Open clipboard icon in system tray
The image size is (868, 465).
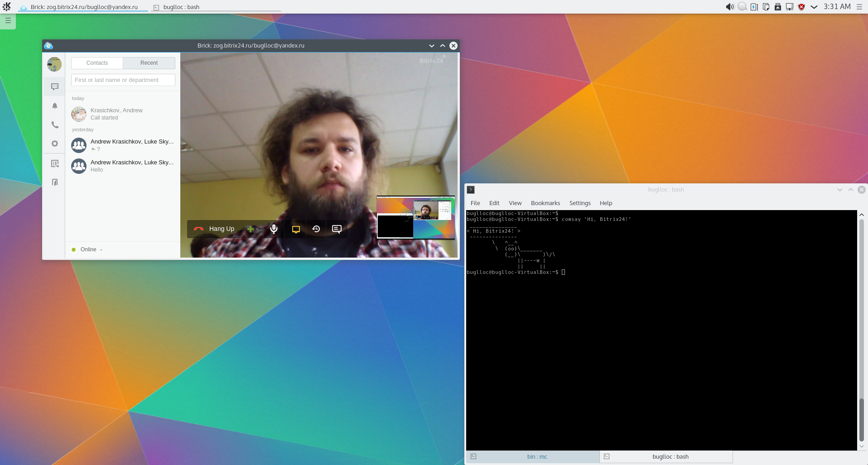click(766, 7)
